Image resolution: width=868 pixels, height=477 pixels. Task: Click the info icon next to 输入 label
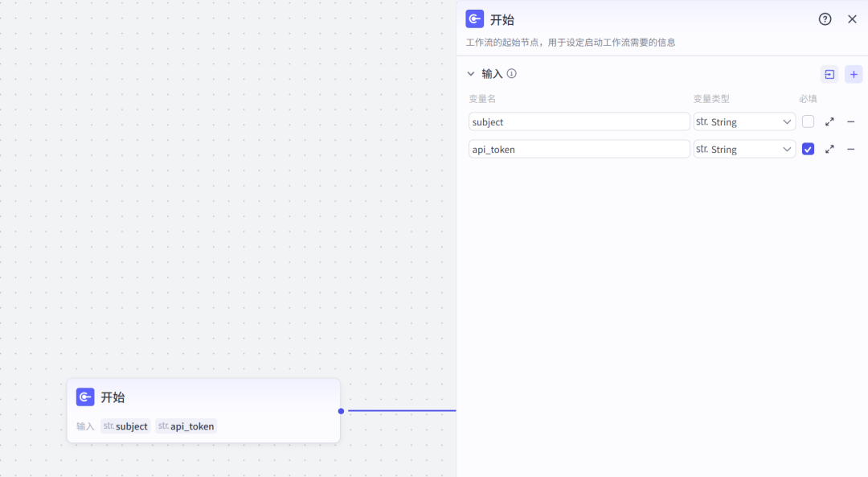click(511, 73)
